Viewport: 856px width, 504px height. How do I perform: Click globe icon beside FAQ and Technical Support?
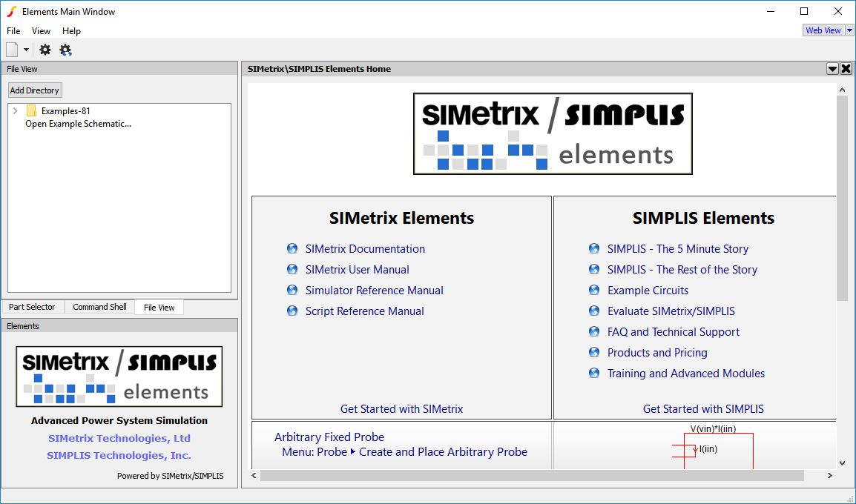coord(594,331)
